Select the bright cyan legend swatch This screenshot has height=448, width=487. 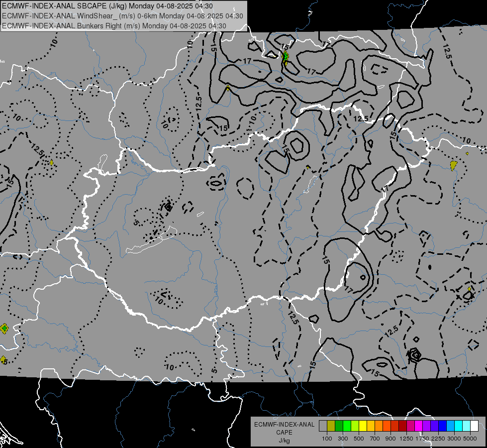(x=459, y=426)
